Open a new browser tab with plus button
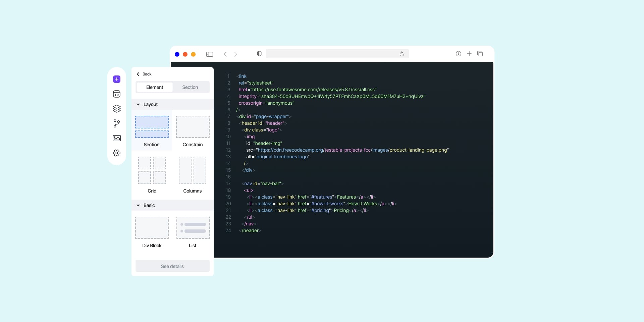This screenshot has width=644, height=322. point(469,54)
